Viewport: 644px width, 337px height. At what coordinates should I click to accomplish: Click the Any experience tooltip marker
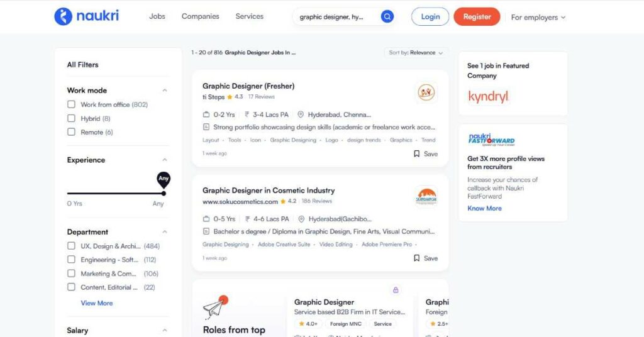click(x=164, y=179)
